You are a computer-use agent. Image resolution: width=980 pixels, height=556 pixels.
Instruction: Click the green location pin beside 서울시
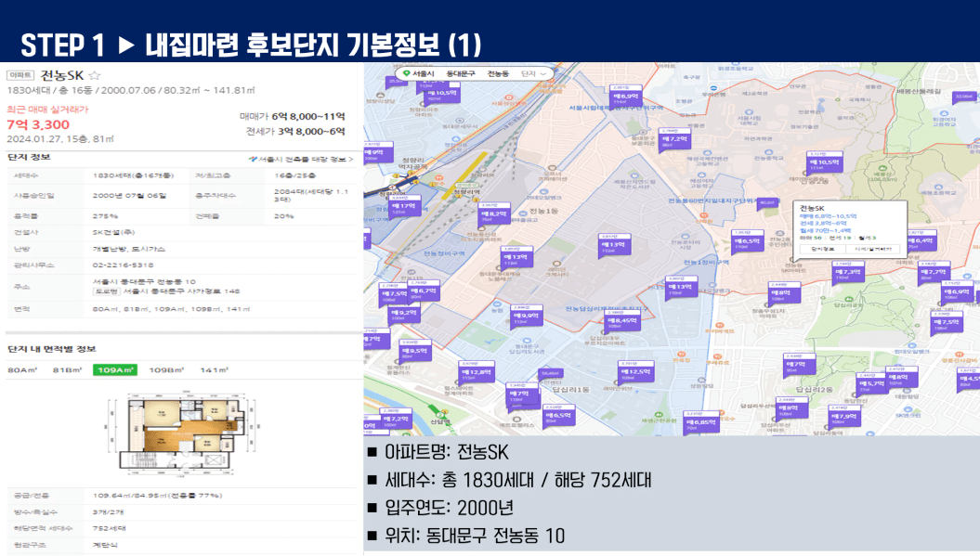[x=407, y=73]
